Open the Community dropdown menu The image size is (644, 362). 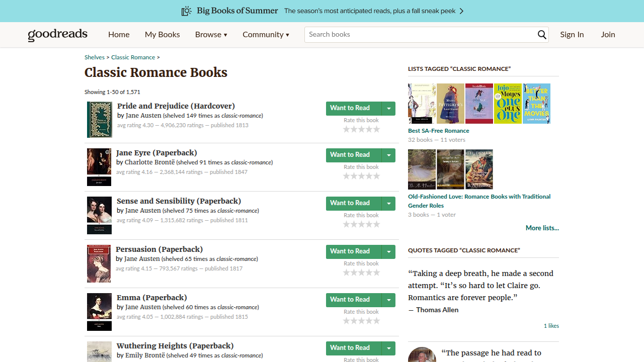pos(266,35)
